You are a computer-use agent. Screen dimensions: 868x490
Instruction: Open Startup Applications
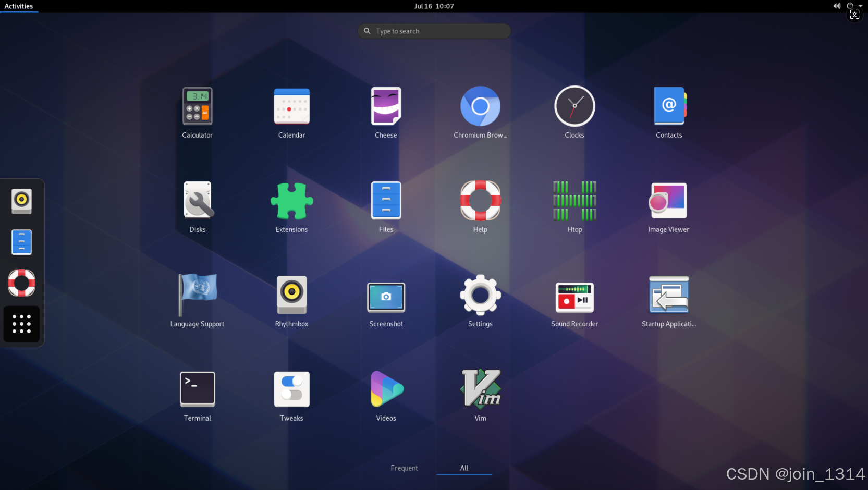tap(669, 295)
